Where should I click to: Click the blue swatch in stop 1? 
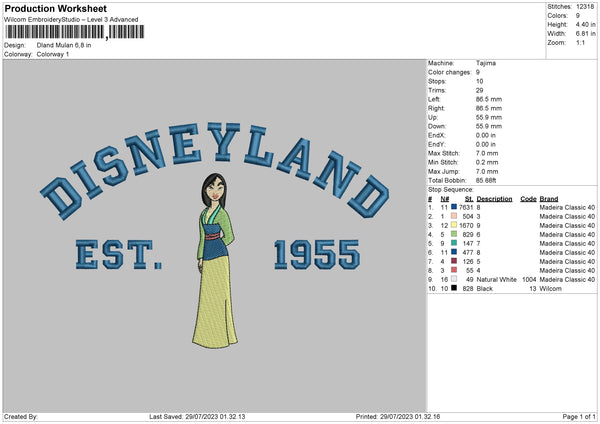(453, 208)
